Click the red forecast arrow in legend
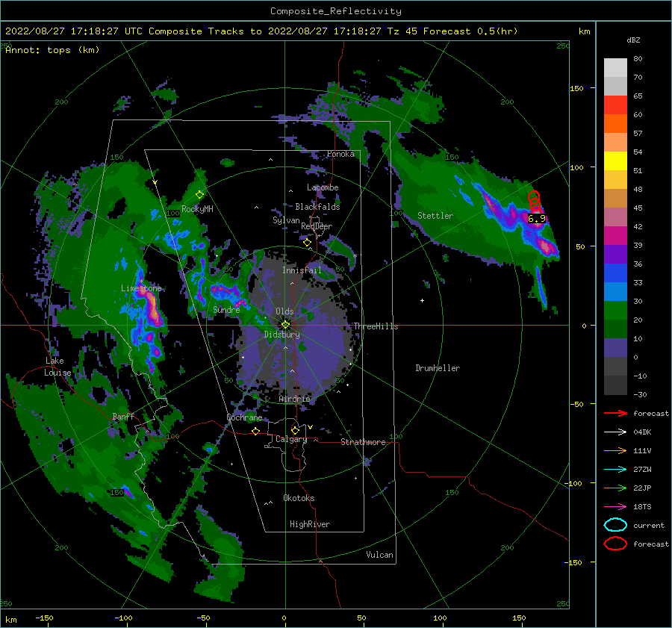The width and height of the screenshot is (672, 628). click(x=615, y=413)
